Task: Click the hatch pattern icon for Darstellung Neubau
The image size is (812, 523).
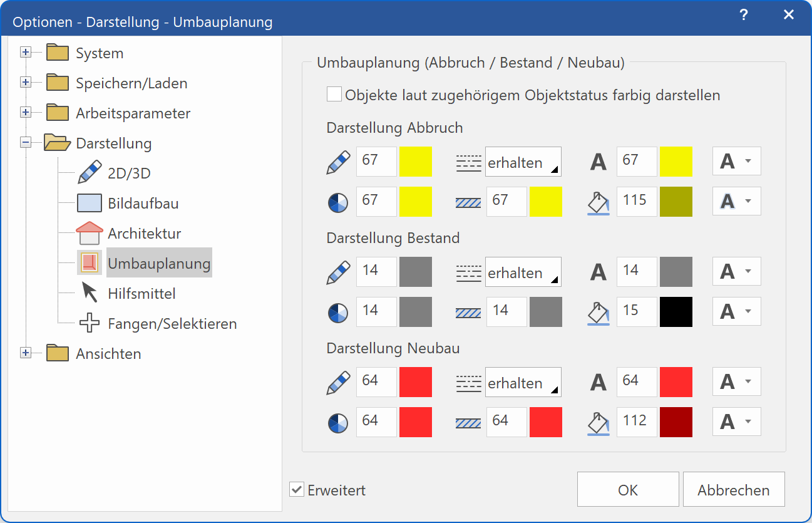Action: (468, 422)
